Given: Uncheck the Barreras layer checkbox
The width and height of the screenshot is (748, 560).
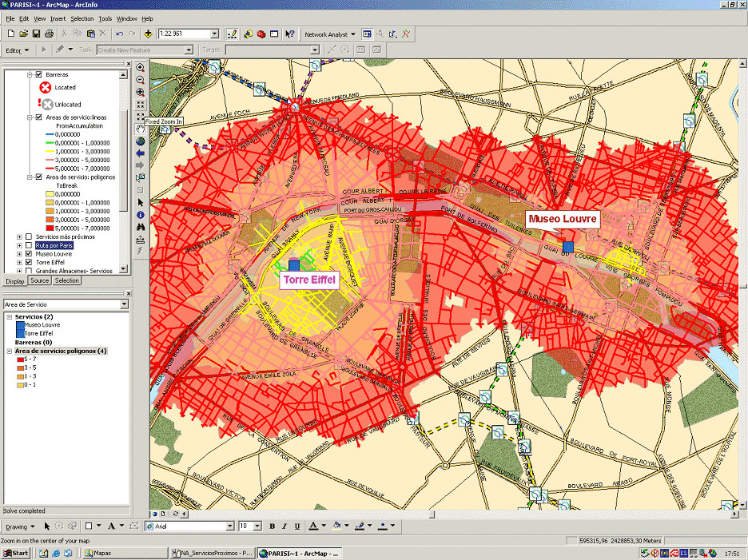Looking at the screenshot, I should pos(38,74).
